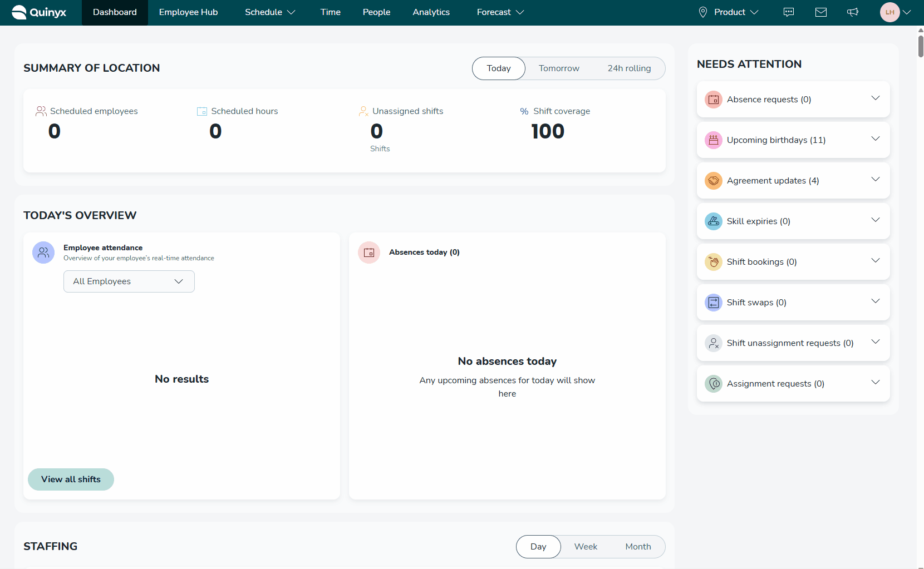
Task: Open the Product location dropdown
Action: click(729, 12)
